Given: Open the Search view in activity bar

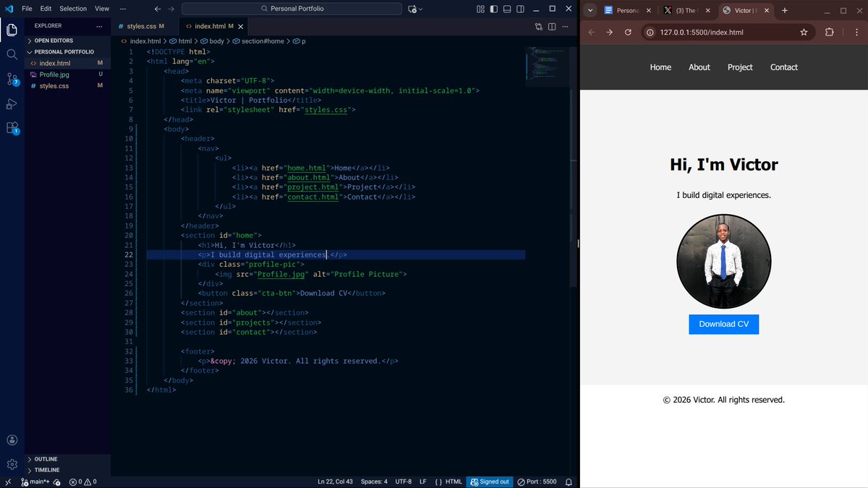Looking at the screenshot, I should 12,54.
